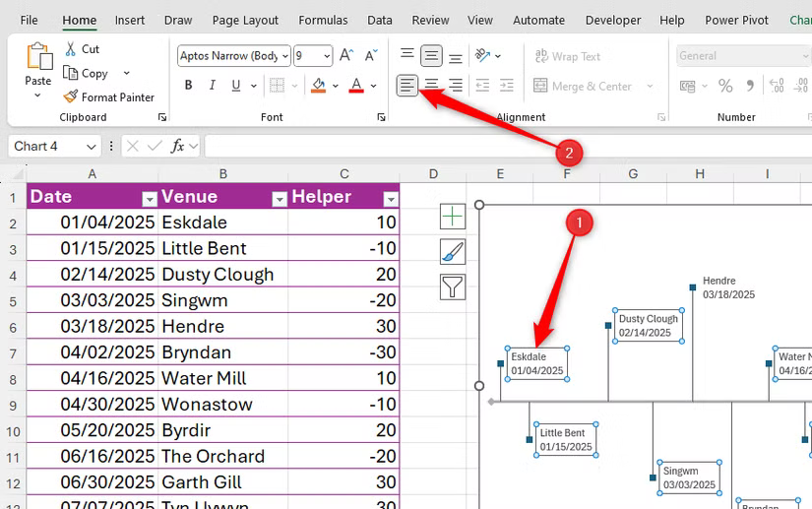The height and width of the screenshot is (509, 812).
Task: Open the Formulas ribbon tab
Action: [323, 21]
